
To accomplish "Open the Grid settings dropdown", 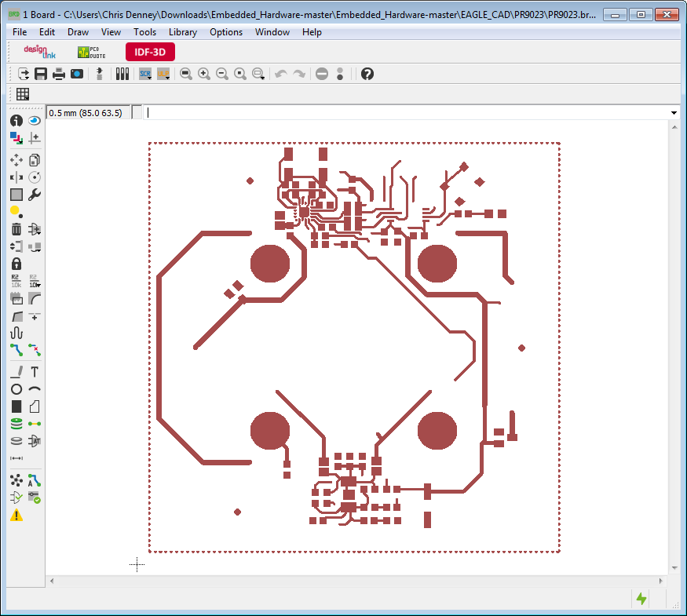I will (23, 94).
